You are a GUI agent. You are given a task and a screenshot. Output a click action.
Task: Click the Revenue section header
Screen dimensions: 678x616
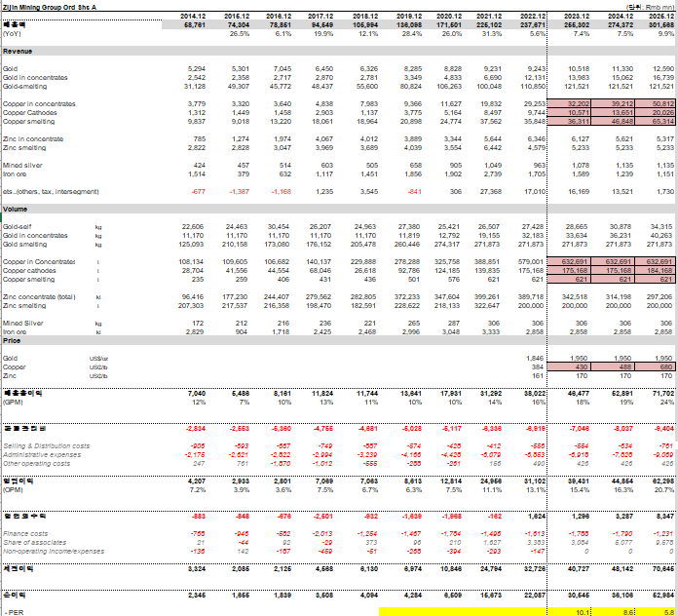click(18, 51)
